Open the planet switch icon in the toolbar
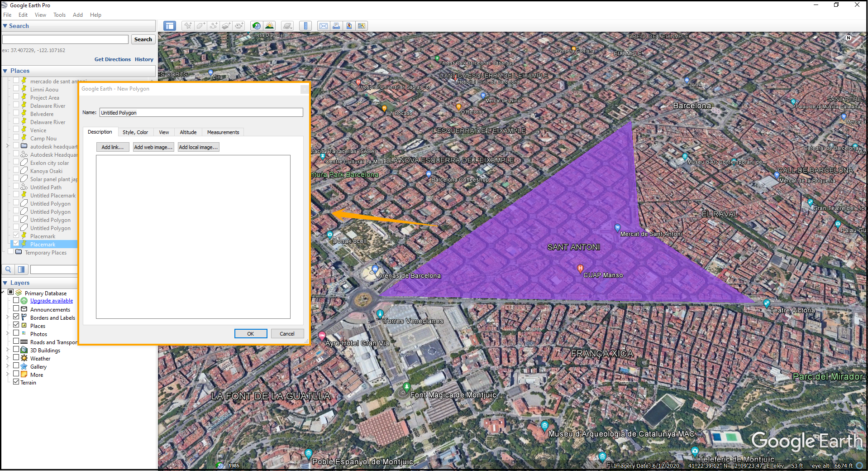 (287, 26)
